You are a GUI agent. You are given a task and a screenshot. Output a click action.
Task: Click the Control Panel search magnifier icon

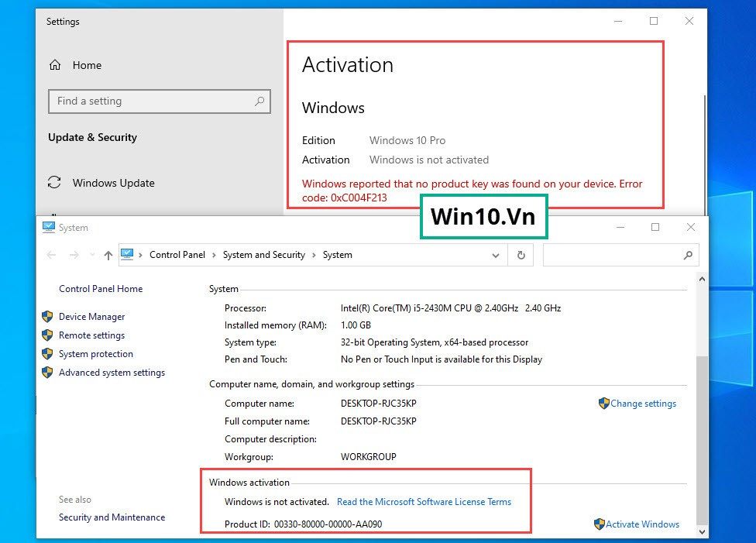[x=687, y=255]
